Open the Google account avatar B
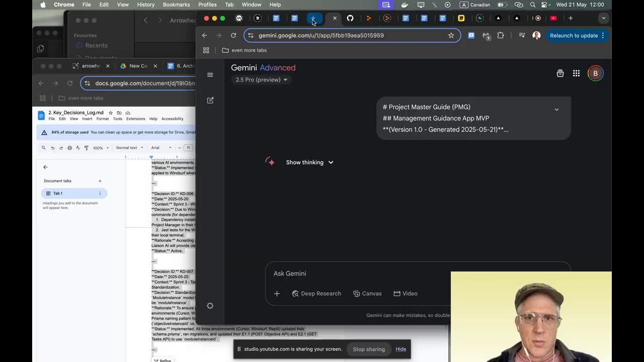The image size is (644, 362). pos(595,73)
